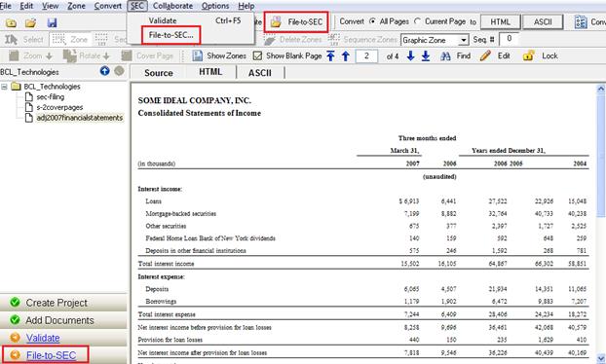Open the Validate link in sidebar
The height and width of the screenshot is (364, 606).
tap(43, 338)
